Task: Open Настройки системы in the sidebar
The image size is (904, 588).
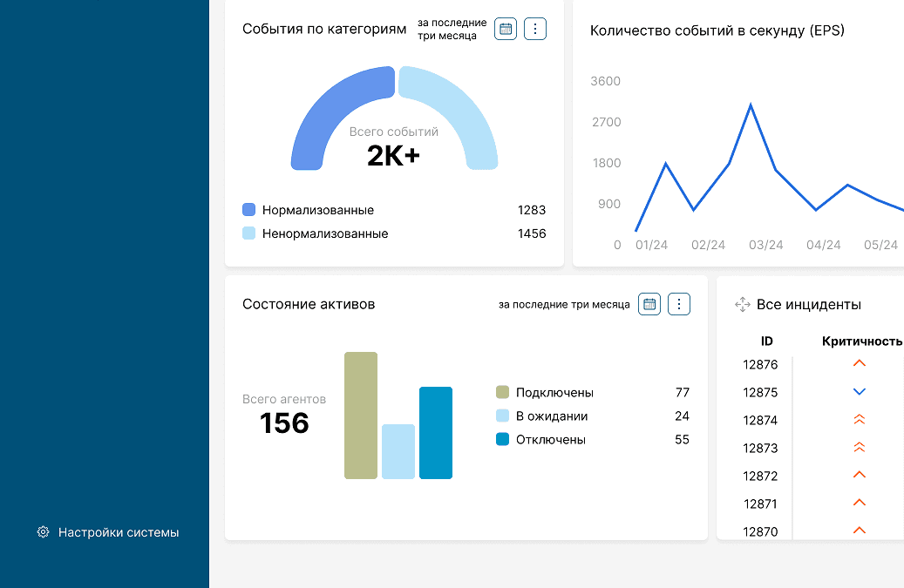Action: [118, 532]
